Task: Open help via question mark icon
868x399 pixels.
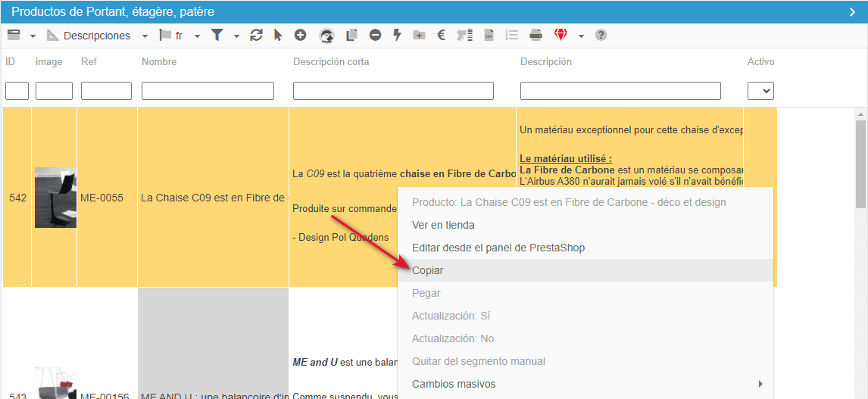Action: pyautogui.click(x=601, y=35)
